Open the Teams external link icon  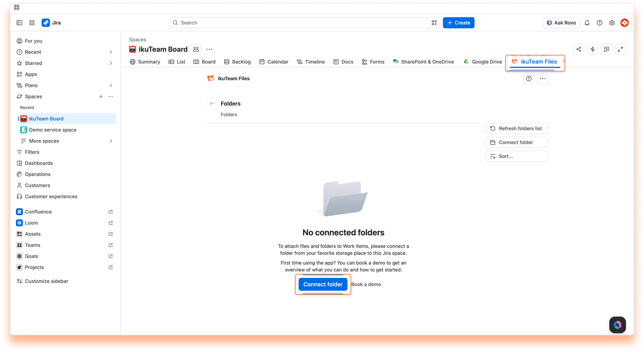point(111,245)
